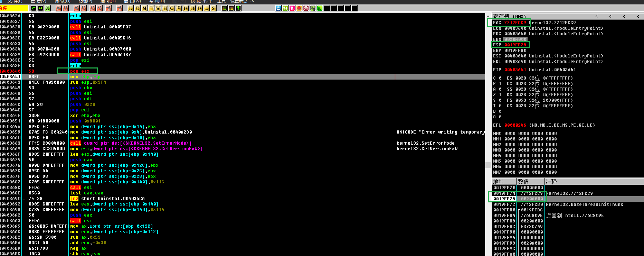Viewport: 644px width, 256px height.
Task: Select the FS segment register value 0053
Action: (520, 100)
